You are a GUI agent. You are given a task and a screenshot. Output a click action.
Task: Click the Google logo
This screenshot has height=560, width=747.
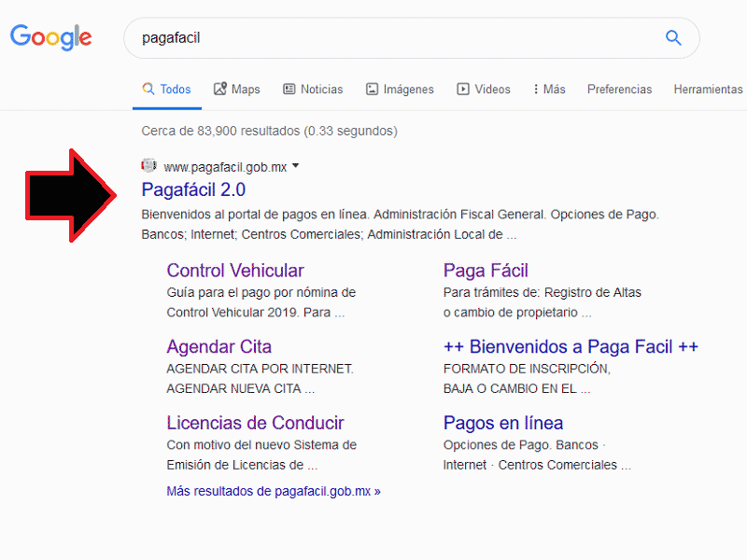tap(50, 37)
